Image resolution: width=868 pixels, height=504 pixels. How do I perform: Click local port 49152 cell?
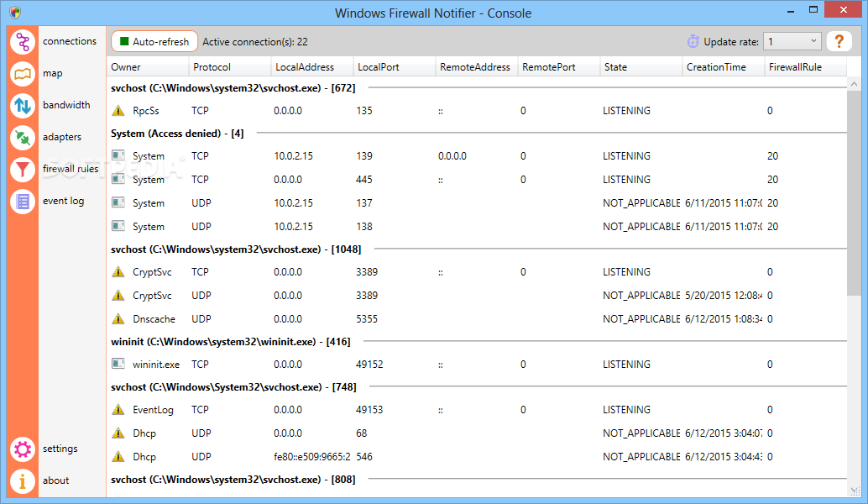[369, 365]
